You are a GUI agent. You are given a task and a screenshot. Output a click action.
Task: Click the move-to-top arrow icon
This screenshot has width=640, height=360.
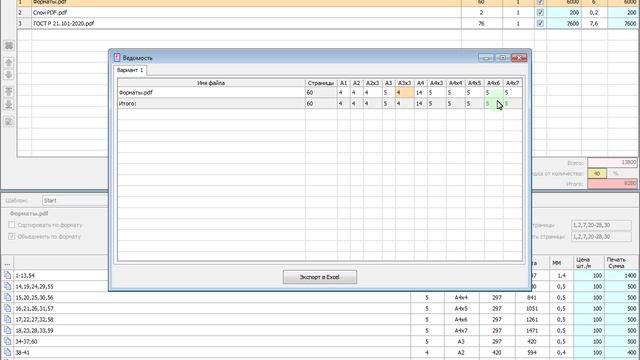click(x=9, y=92)
